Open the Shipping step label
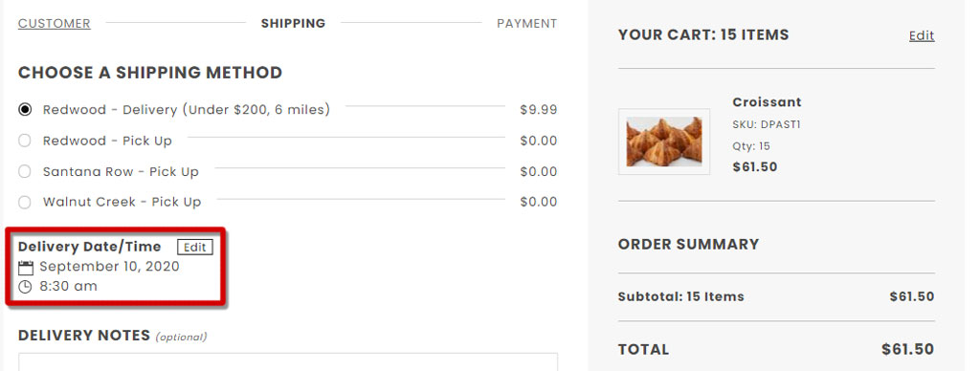This screenshot has height=371, width=980. (x=293, y=24)
